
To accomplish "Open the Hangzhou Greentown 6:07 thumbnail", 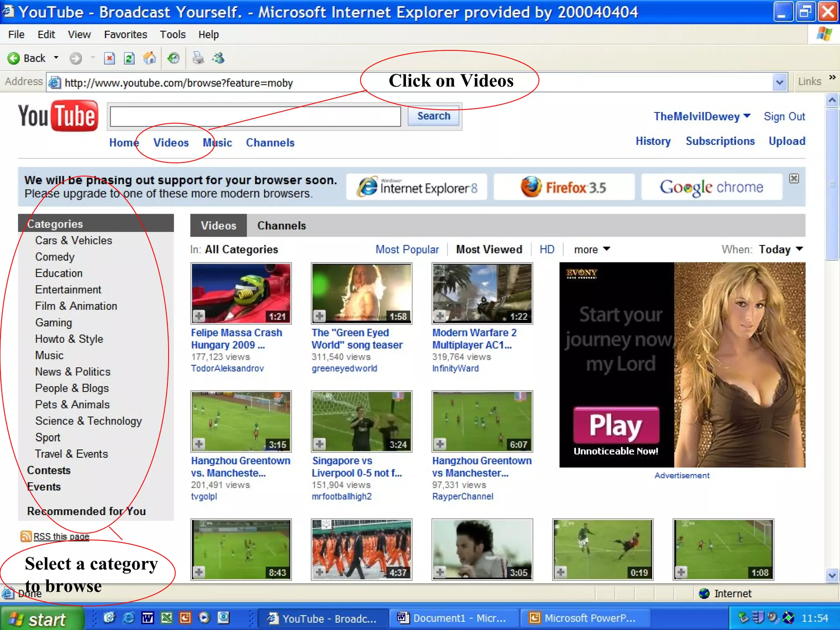I will pyautogui.click(x=482, y=421).
